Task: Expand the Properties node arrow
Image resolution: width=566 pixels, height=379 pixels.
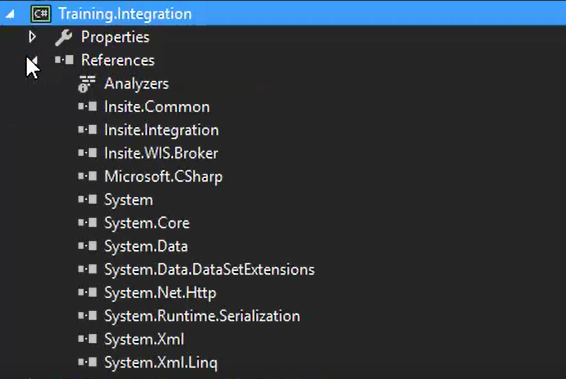Action: [32, 36]
